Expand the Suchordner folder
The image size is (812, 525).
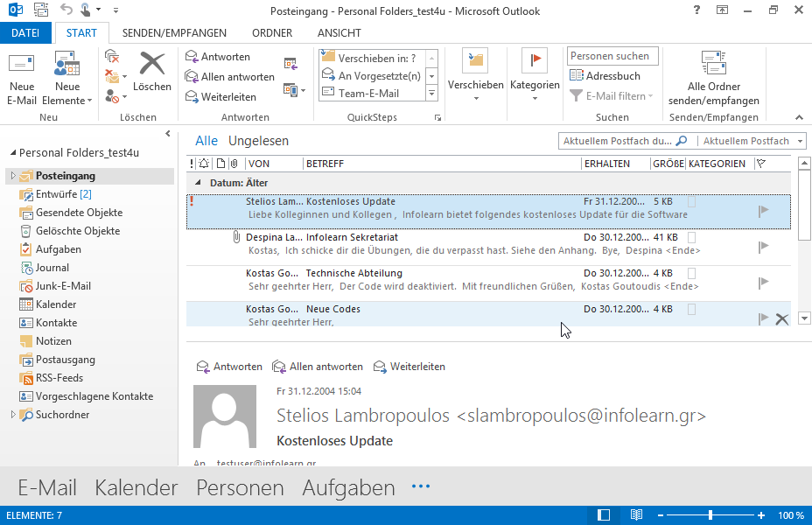point(13,414)
